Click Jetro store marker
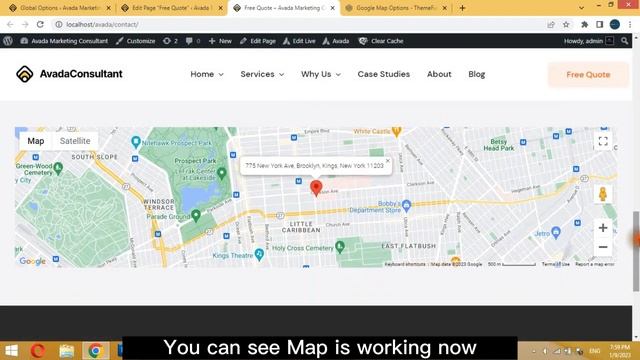This screenshot has width=640, height=360. point(556,233)
